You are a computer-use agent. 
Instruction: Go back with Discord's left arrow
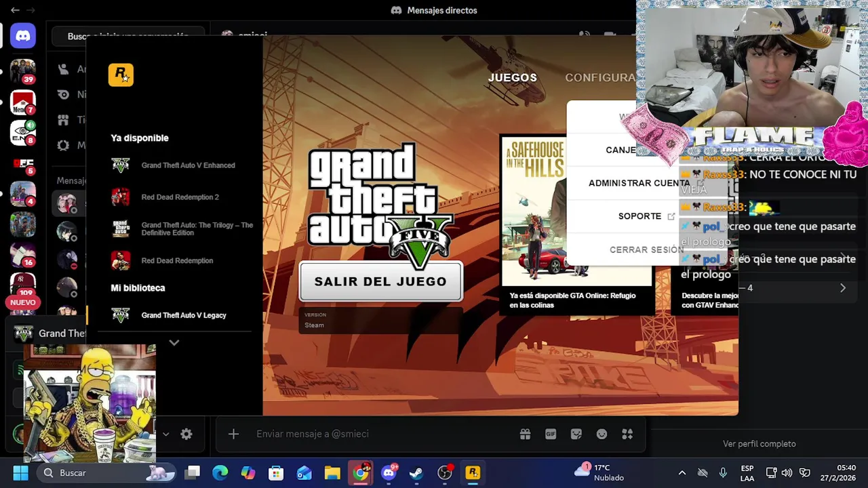click(x=15, y=10)
